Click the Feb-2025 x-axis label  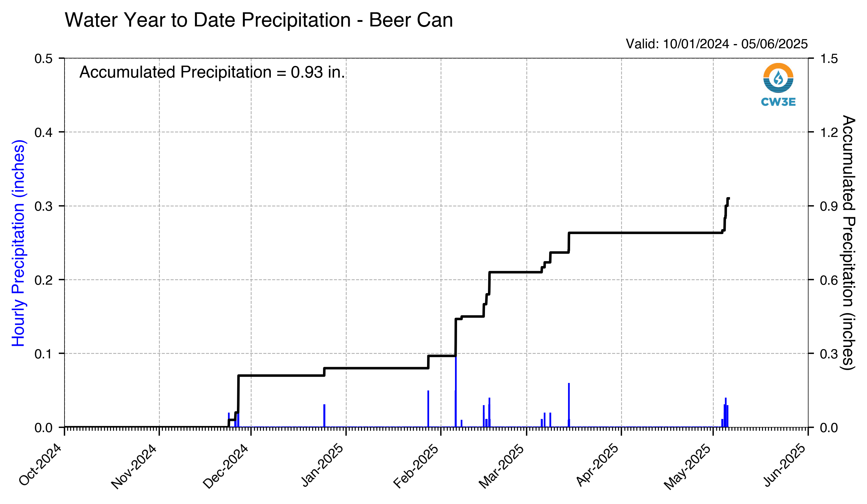pyautogui.click(x=416, y=467)
